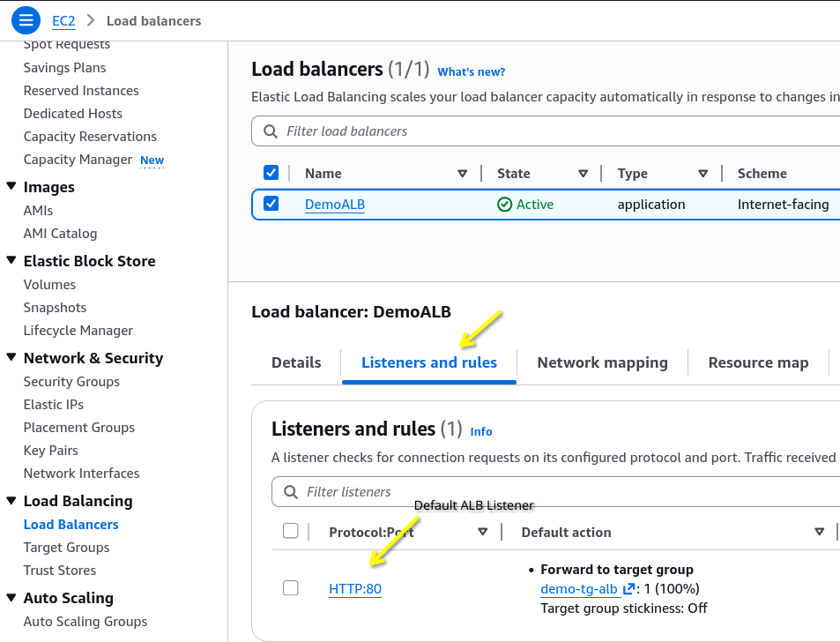Open the hamburger navigation menu
This screenshot has height=642, width=840.
tap(26, 20)
